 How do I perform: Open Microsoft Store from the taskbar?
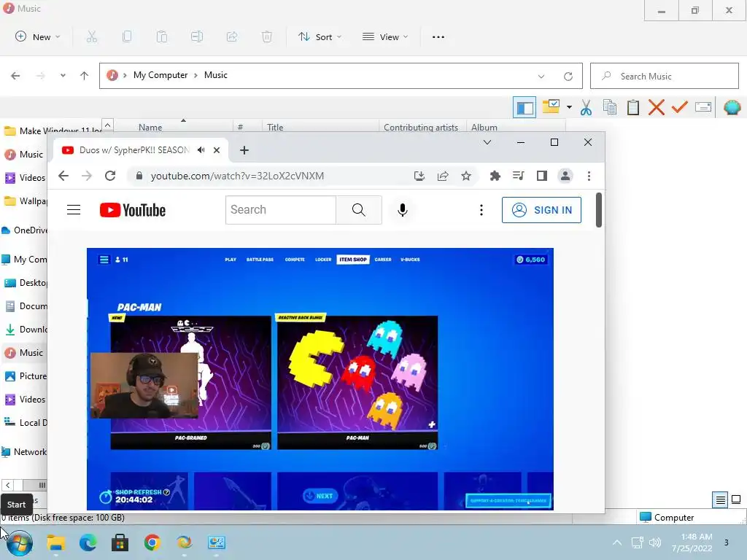(120, 542)
